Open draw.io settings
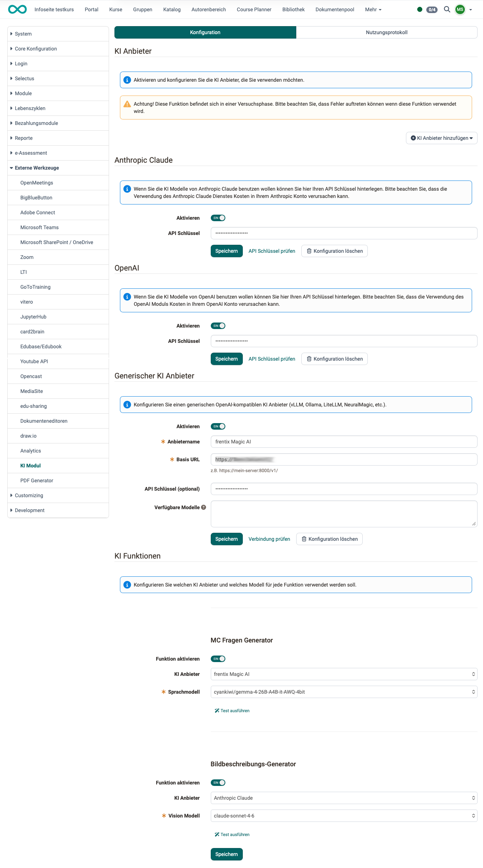The height and width of the screenshot is (868, 483). coord(58,436)
